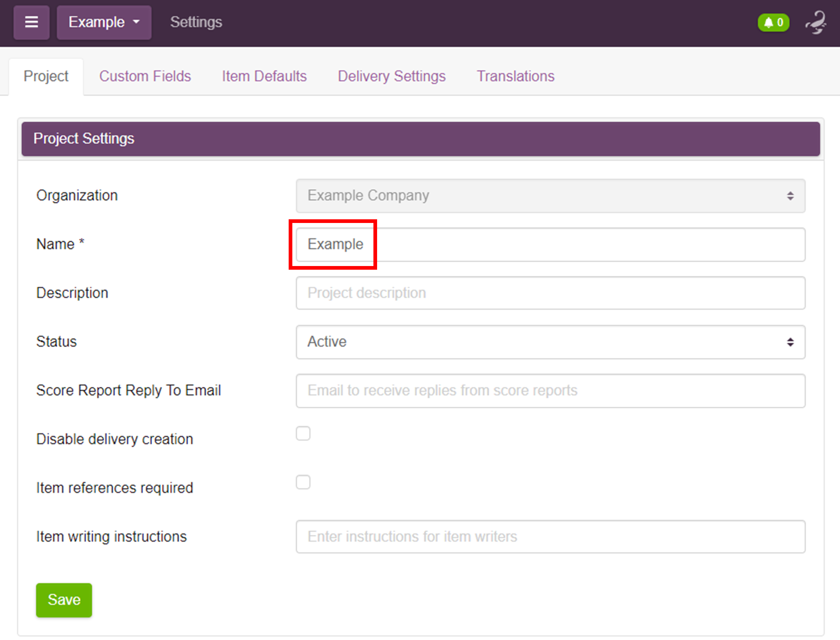Click the Description label text
Screen dimensions: 840x640
point(72,293)
